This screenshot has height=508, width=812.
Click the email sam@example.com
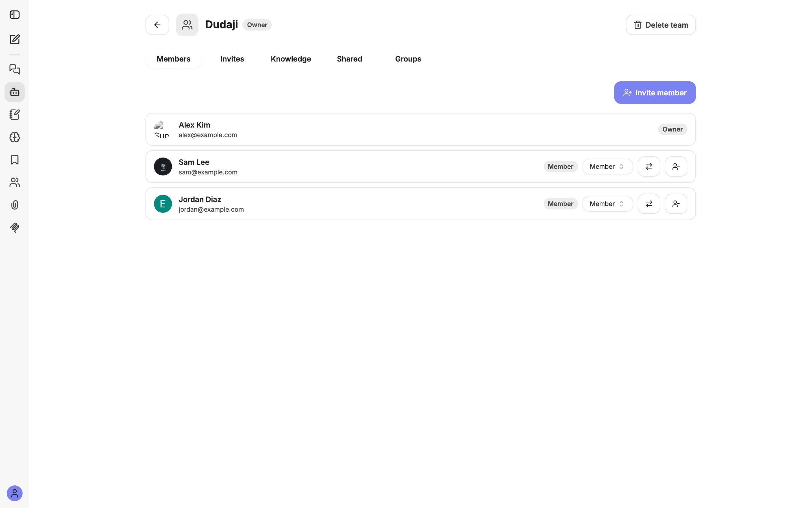(208, 172)
